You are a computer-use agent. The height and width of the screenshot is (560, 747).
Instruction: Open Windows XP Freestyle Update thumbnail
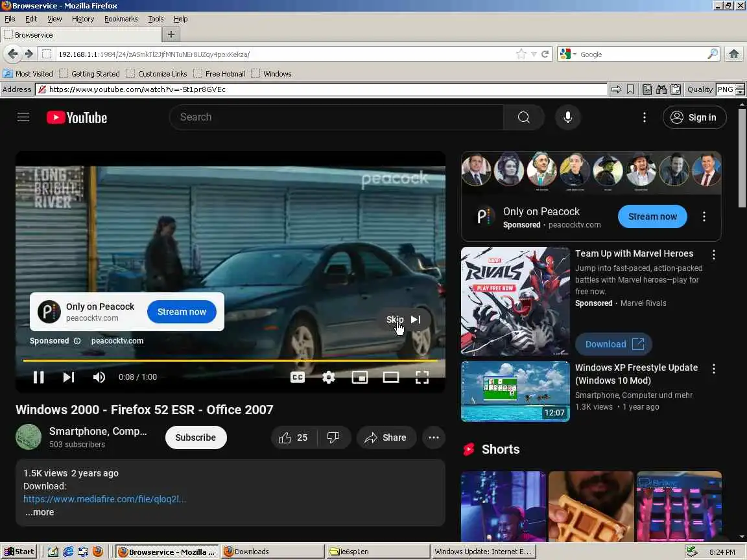tap(515, 391)
